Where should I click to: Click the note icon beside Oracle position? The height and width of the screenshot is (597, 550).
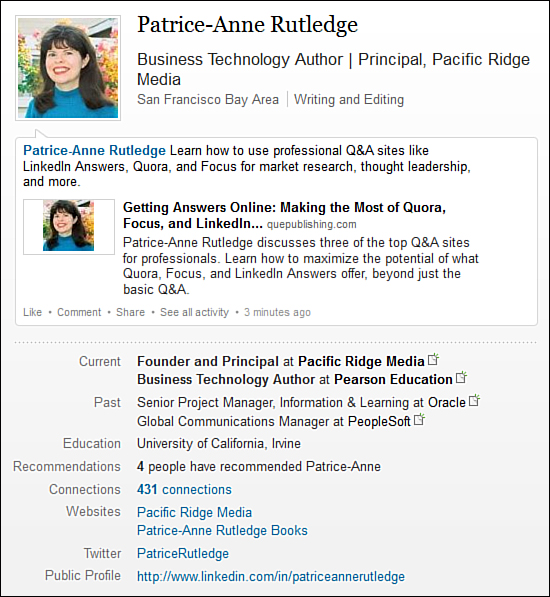(474, 400)
